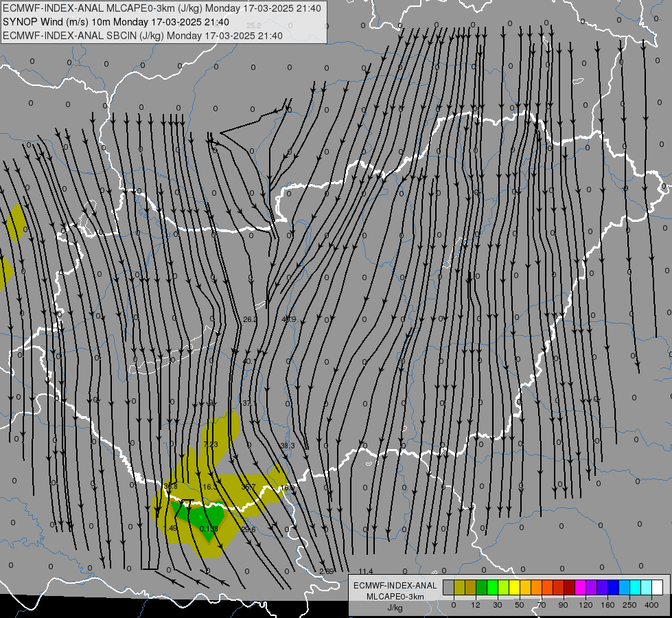672x618 pixels.
Task: Click the legend scale value 90
Action: point(563,605)
